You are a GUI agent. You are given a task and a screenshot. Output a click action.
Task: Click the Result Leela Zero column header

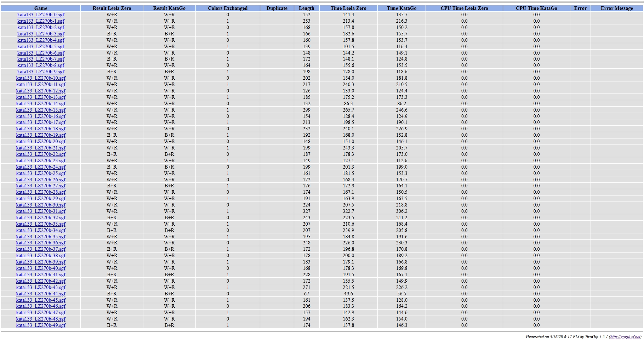pyautogui.click(x=112, y=8)
